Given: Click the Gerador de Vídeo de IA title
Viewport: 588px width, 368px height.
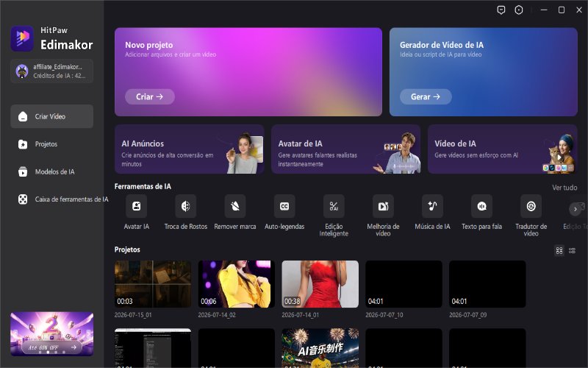Looking at the screenshot, I should pos(442,45).
